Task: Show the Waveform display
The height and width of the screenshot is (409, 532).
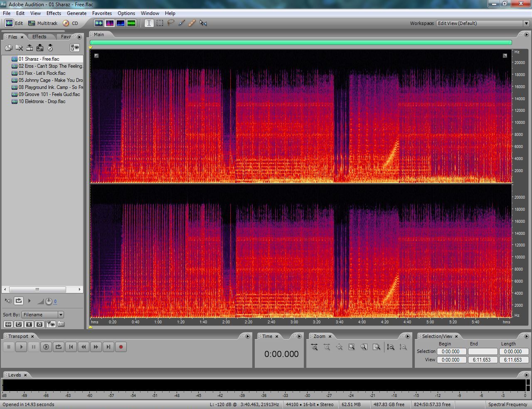Action: click(x=99, y=23)
